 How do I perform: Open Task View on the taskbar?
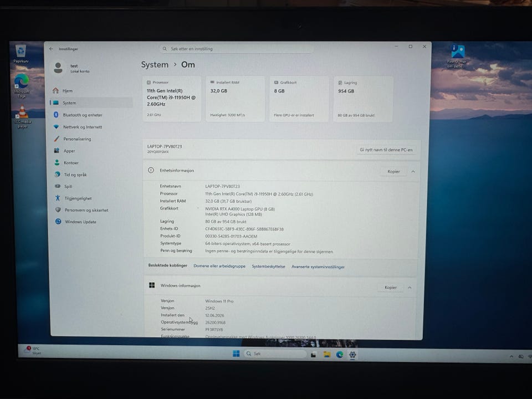(x=314, y=355)
